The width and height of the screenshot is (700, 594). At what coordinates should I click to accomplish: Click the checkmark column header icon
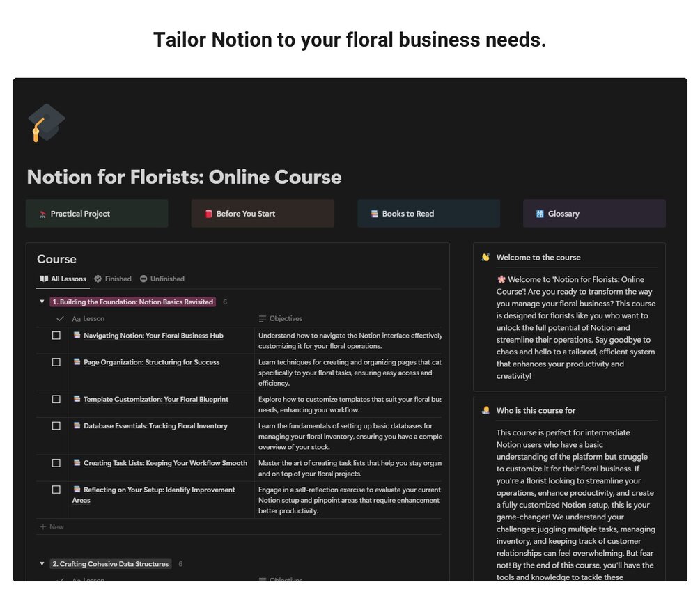[x=60, y=319]
